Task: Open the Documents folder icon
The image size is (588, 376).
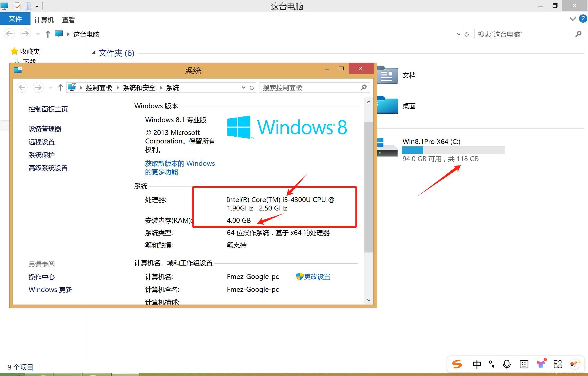Action: (387, 75)
